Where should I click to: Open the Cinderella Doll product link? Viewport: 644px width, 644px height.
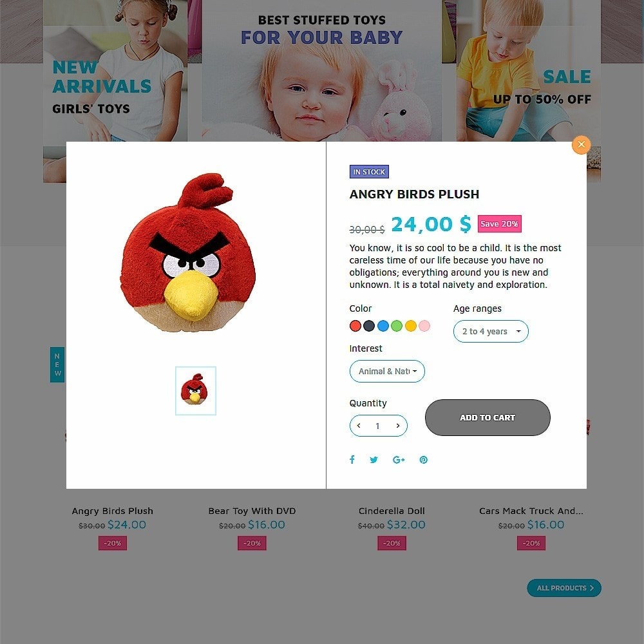click(392, 511)
